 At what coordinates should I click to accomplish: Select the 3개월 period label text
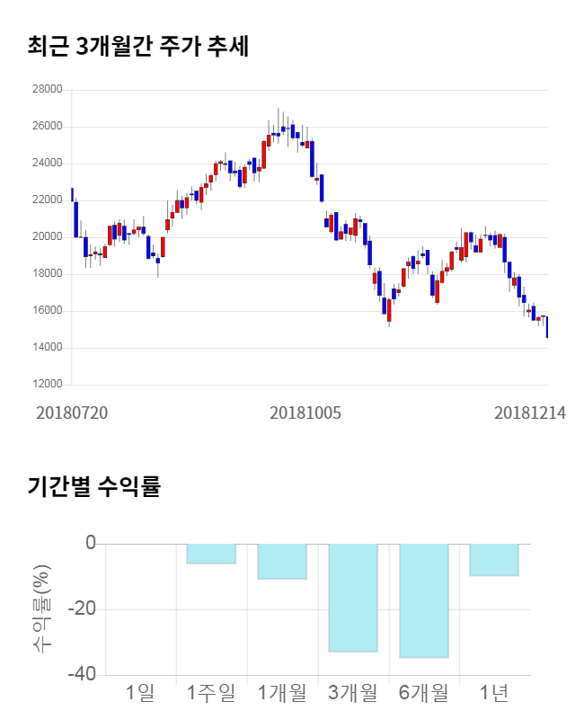point(353,693)
